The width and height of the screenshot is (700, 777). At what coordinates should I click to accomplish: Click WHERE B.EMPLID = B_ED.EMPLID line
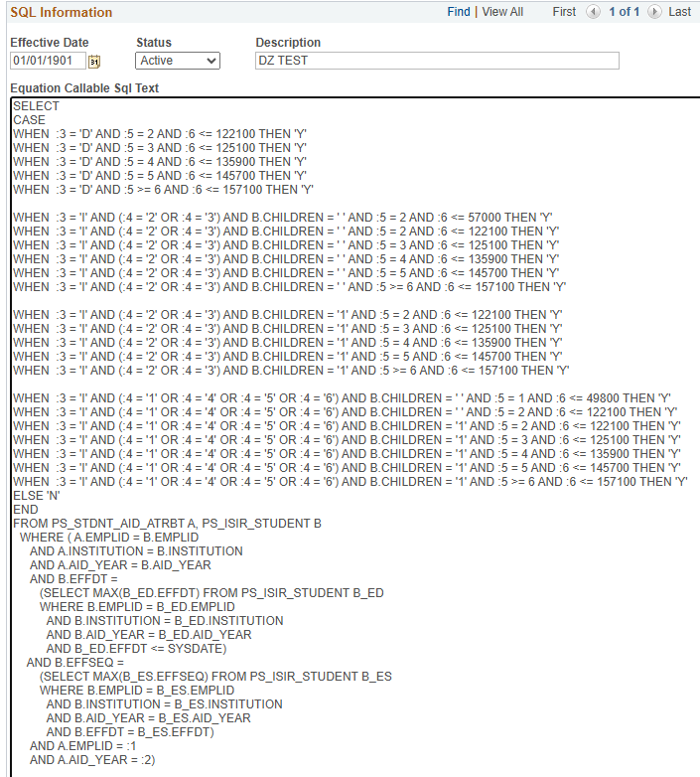click(137, 606)
